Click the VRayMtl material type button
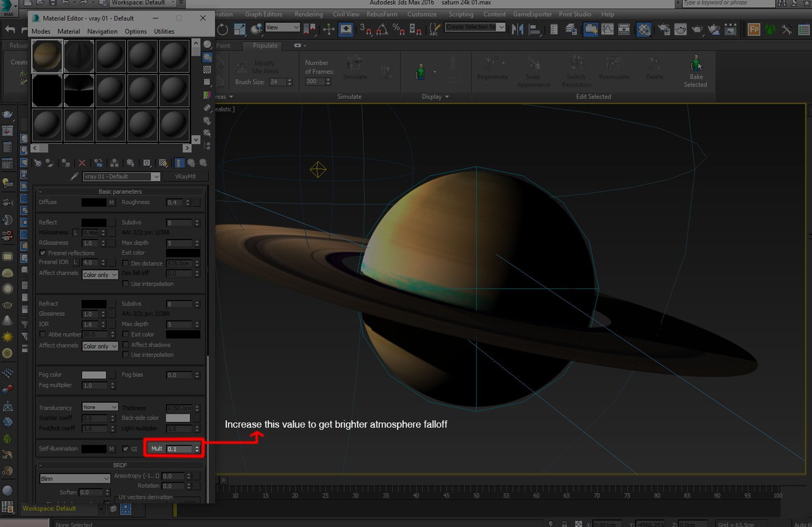812x527 pixels. coord(185,177)
